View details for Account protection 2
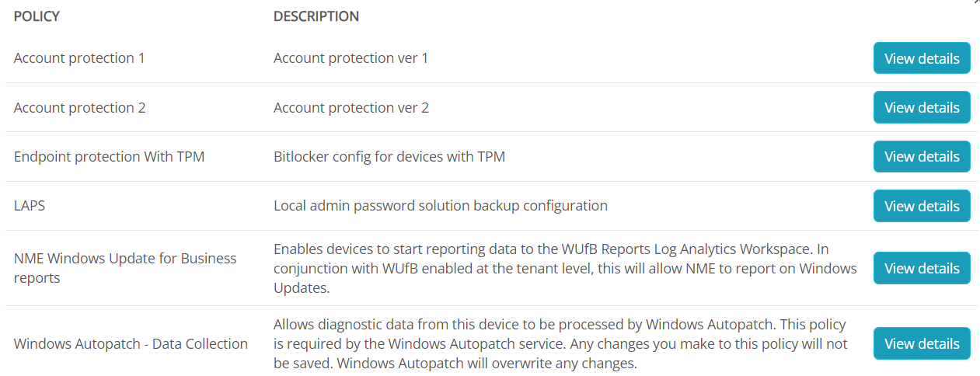 click(922, 107)
